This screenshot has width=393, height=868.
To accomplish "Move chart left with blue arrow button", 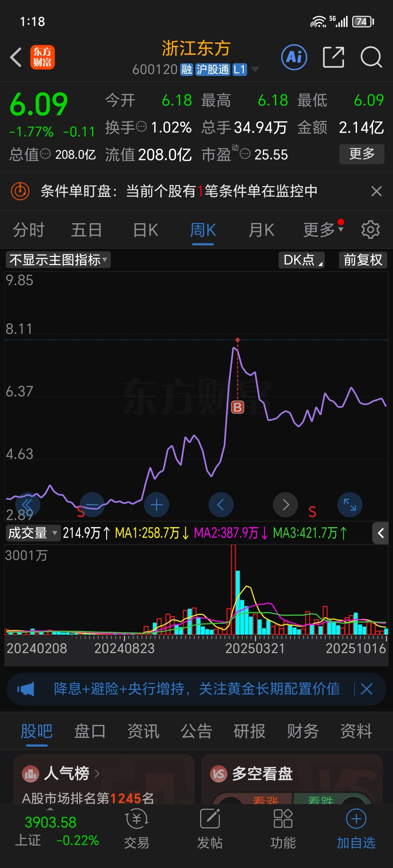I will coord(221,505).
